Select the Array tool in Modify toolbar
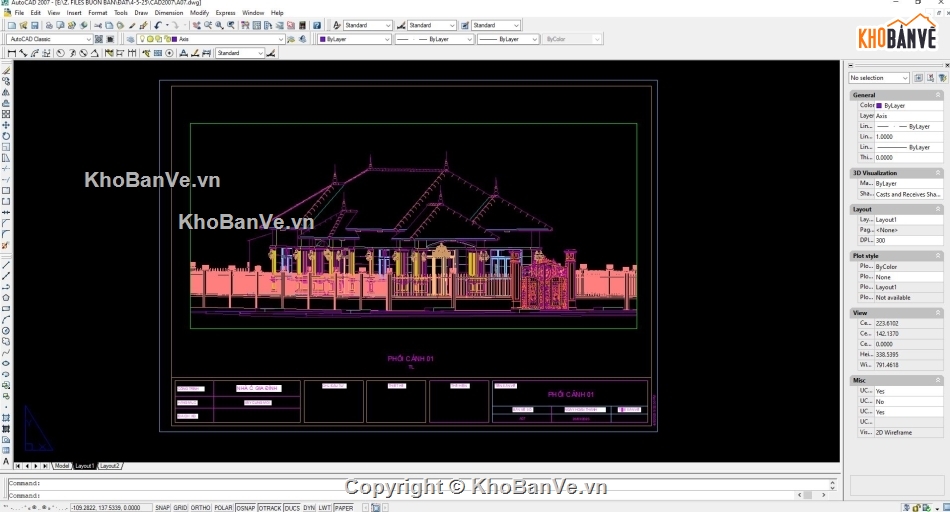Viewport: 950px width, 512px height. [5, 114]
